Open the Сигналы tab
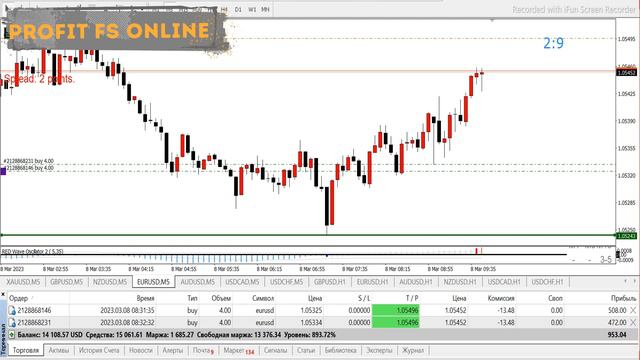Screen dimensions: 640x360 click(x=276, y=350)
